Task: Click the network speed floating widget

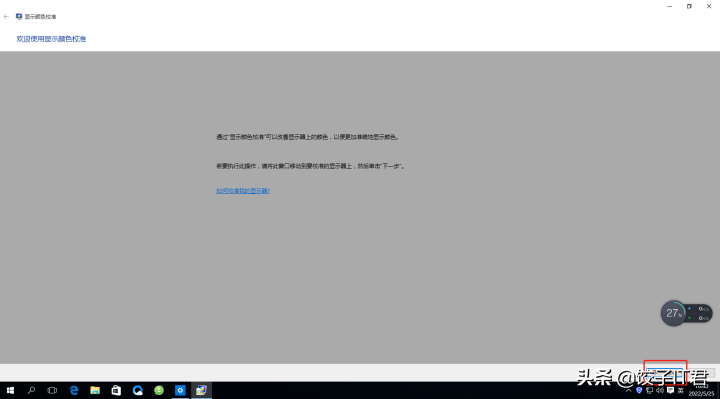Action: pos(700,314)
